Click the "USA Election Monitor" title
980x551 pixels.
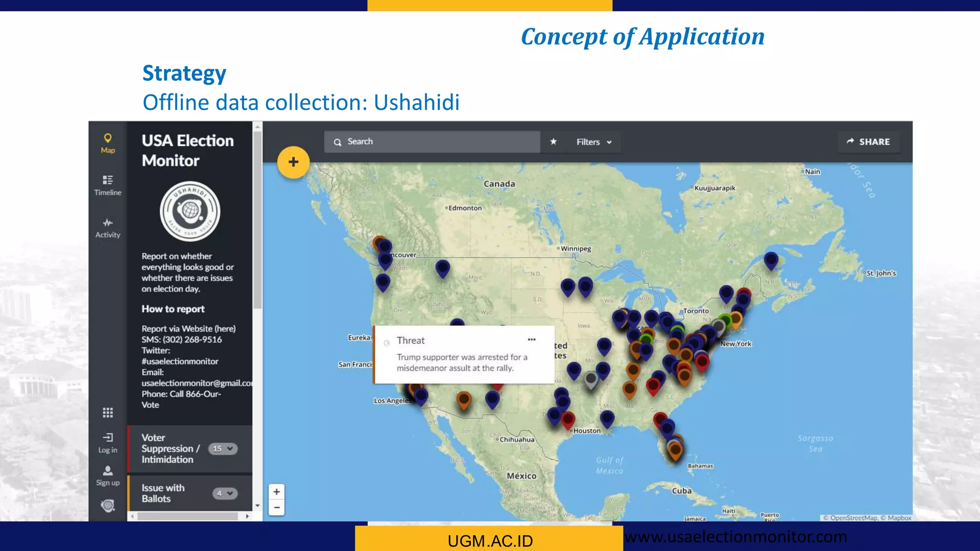(188, 151)
